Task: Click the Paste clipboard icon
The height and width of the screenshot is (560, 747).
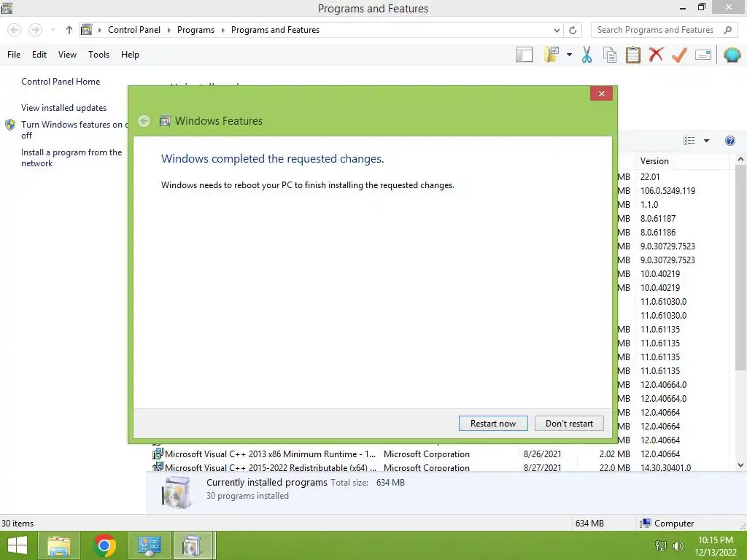Action: click(x=632, y=55)
